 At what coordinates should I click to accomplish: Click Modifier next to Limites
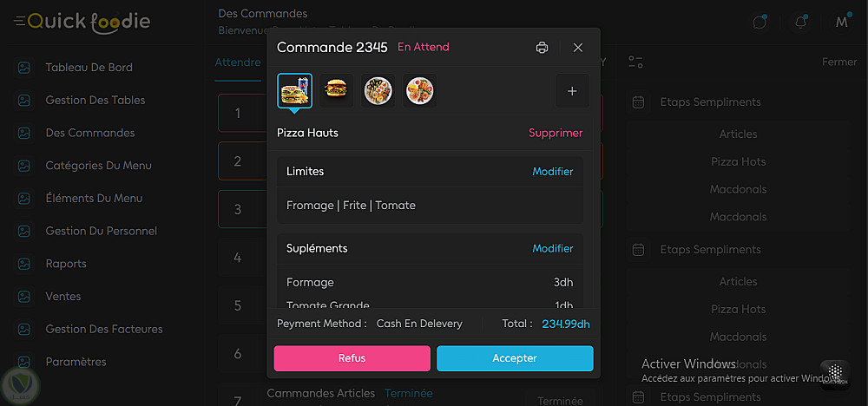click(553, 172)
